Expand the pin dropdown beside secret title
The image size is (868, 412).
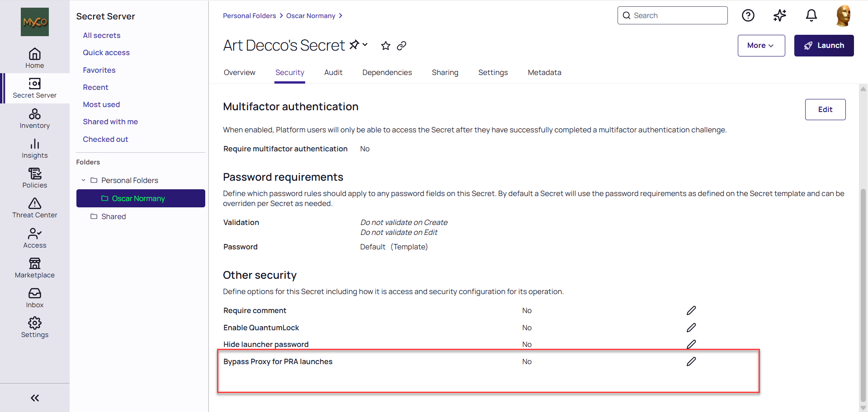(x=365, y=45)
